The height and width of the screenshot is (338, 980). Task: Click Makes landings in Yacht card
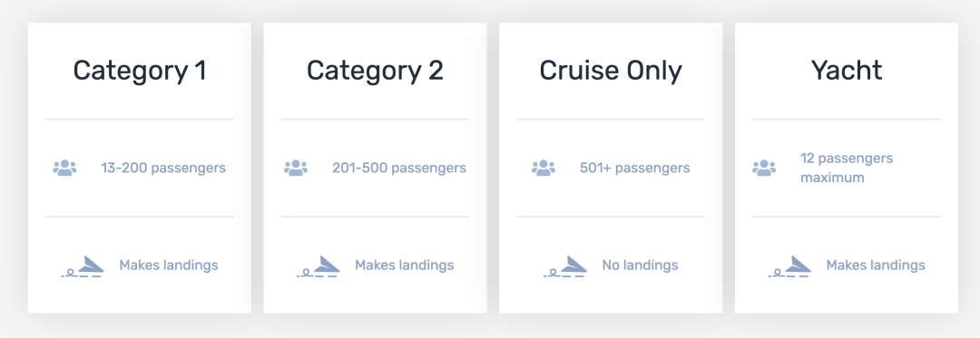click(x=876, y=266)
